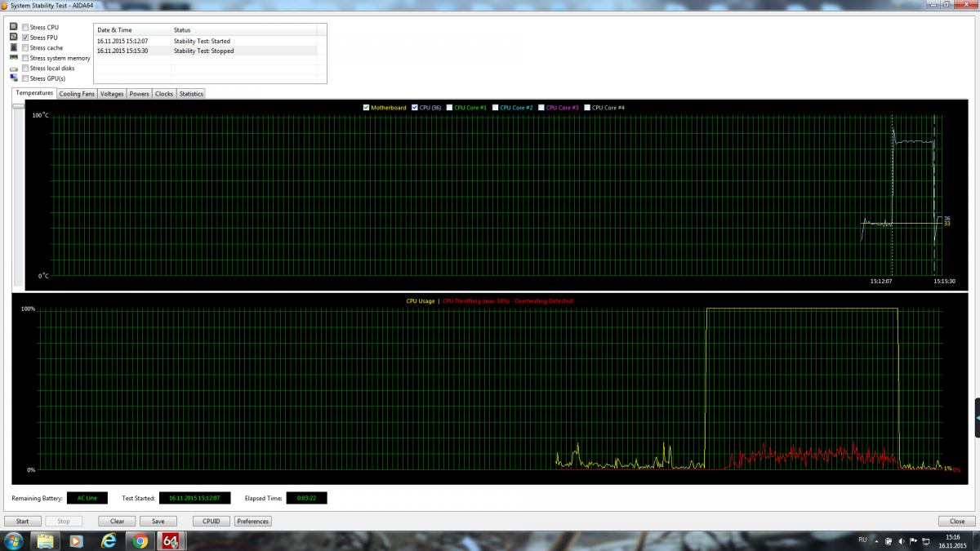980x551 pixels.
Task: Show hidden system tray icons
Action: (x=875, y=540)
